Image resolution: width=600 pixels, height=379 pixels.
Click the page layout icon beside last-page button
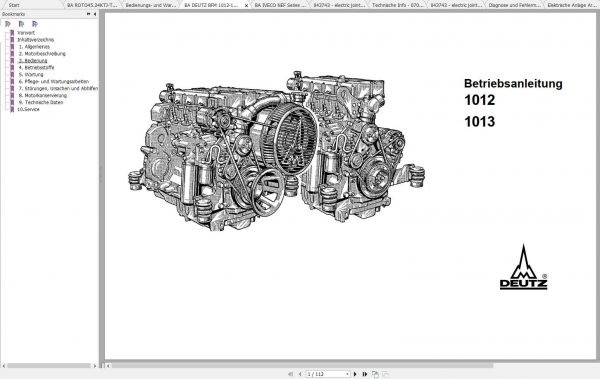(x=375, y=374)
